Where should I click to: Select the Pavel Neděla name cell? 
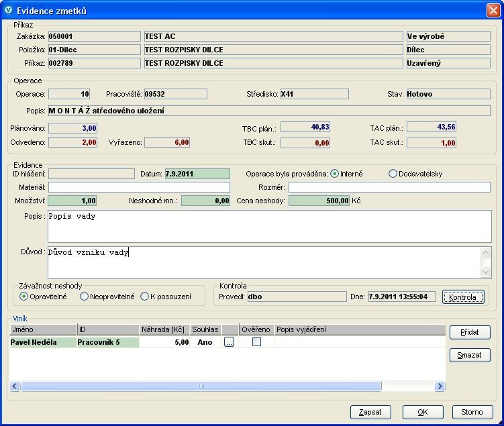[44, 342]
